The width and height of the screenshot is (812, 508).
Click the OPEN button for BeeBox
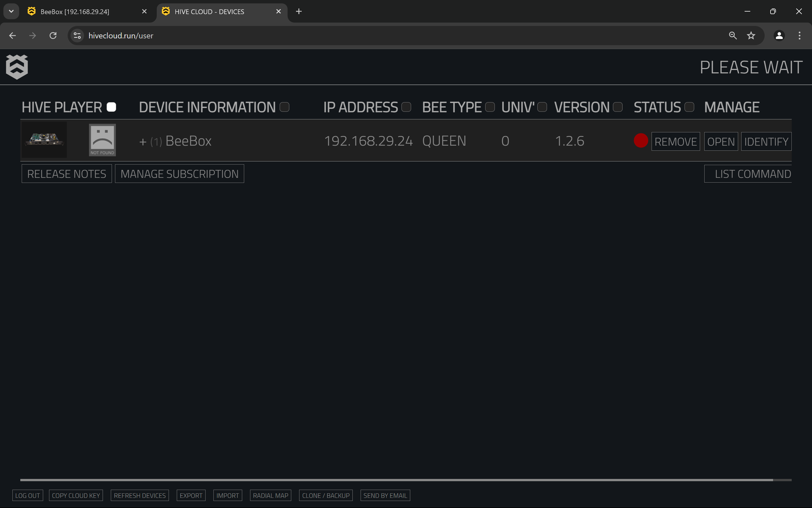coord(721,141)
